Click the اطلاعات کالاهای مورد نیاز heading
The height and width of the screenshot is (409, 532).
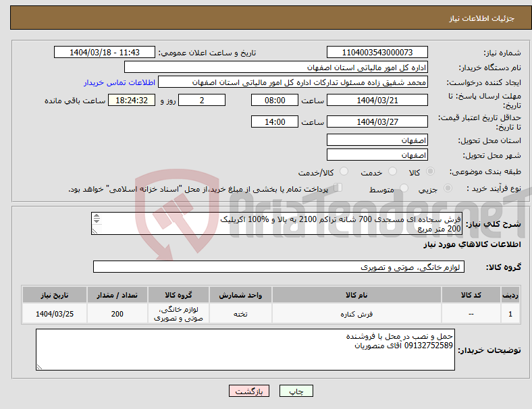472,244
